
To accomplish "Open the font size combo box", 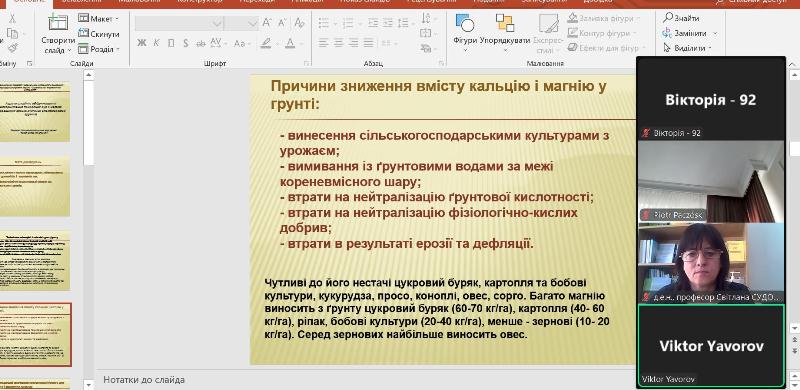I will pyautogui.click(x=242, y=23).
